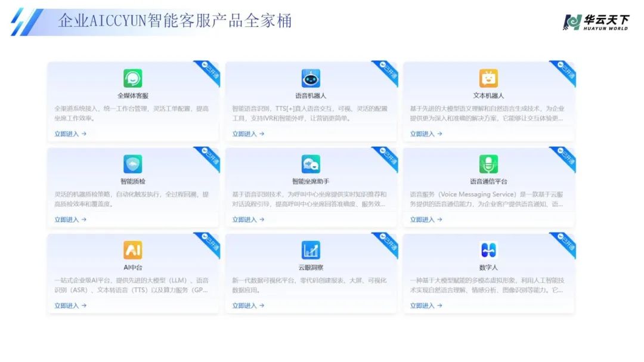Click the 语音通信平台 microphone icon

click(488, 164)
